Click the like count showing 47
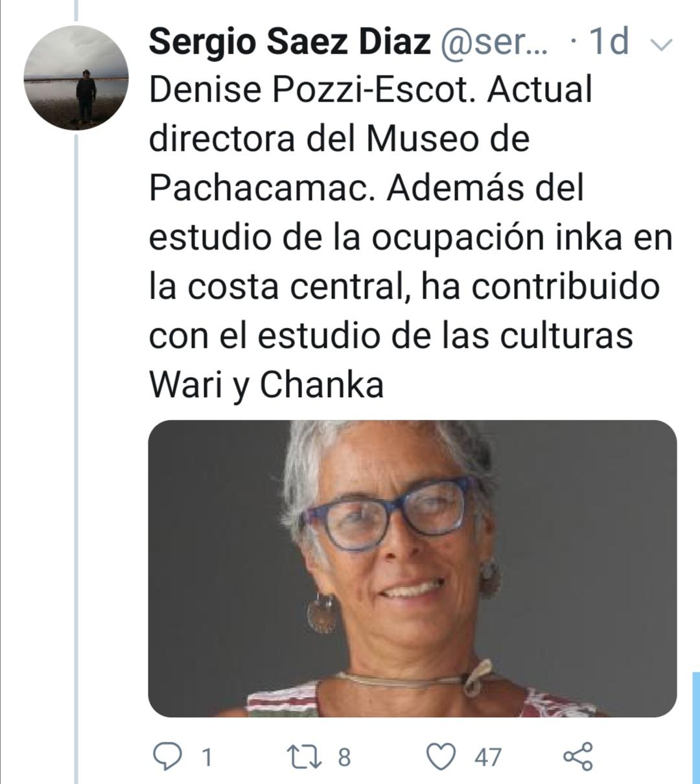 [x=487, y=757]
